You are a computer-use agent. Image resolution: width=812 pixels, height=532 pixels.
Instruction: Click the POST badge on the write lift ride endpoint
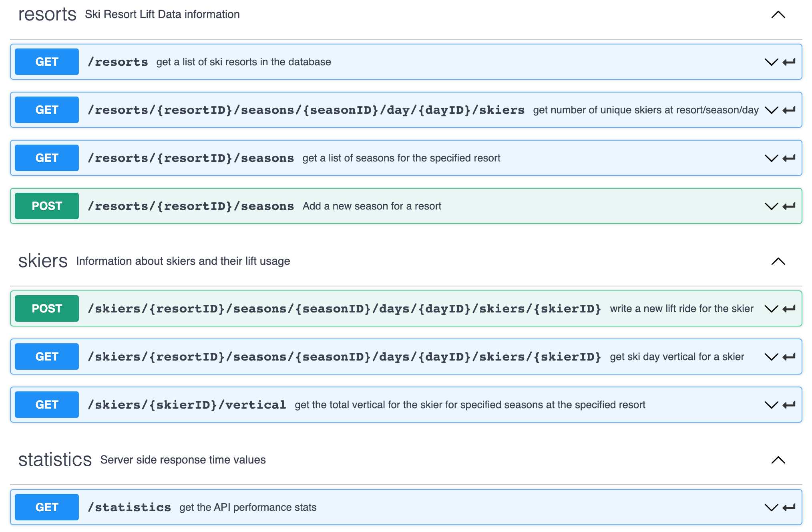(46, 308)
